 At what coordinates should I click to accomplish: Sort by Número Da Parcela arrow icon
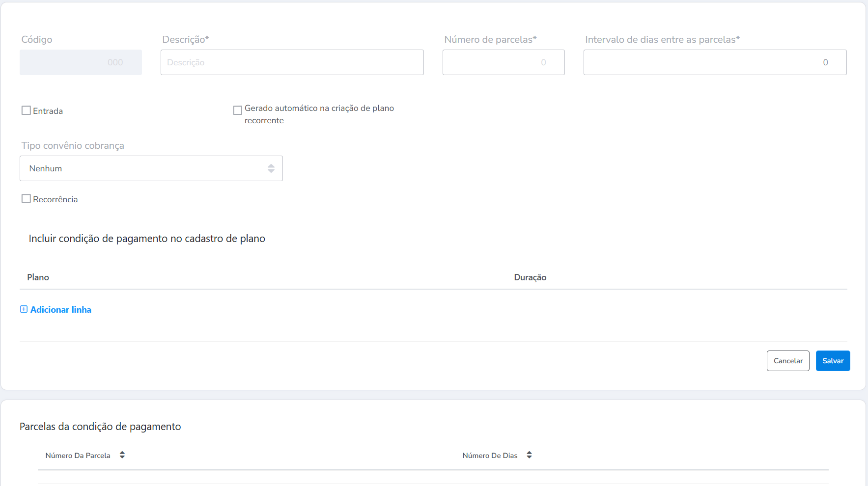(122, 455)
